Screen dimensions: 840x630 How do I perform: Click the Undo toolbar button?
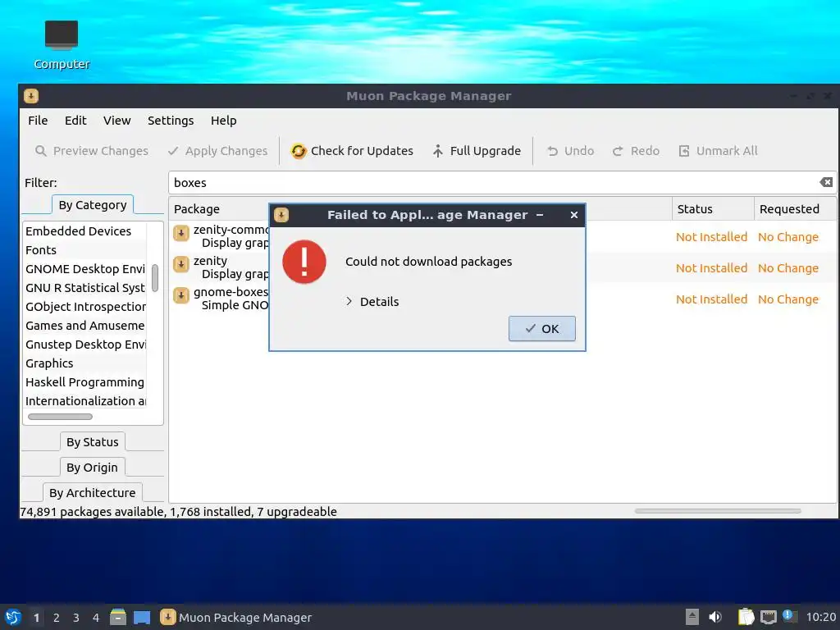coord(571,151)
